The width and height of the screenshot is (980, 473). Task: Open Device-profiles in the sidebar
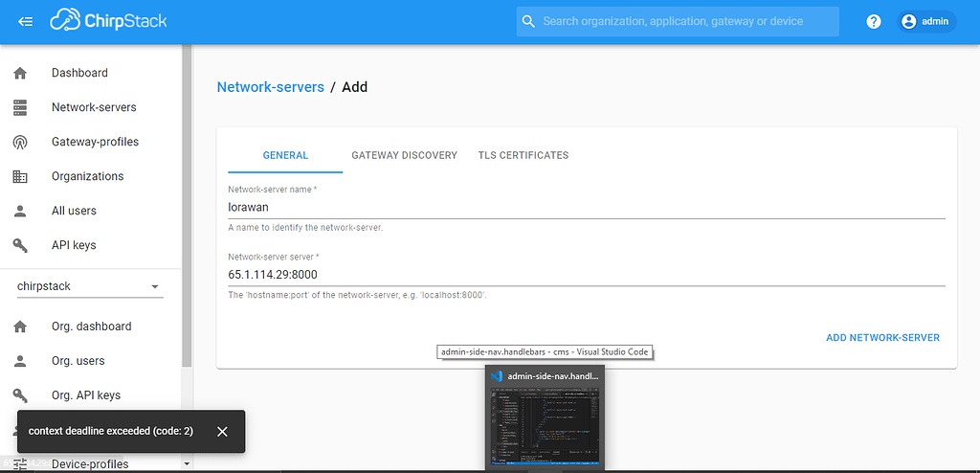click(90, 463)
